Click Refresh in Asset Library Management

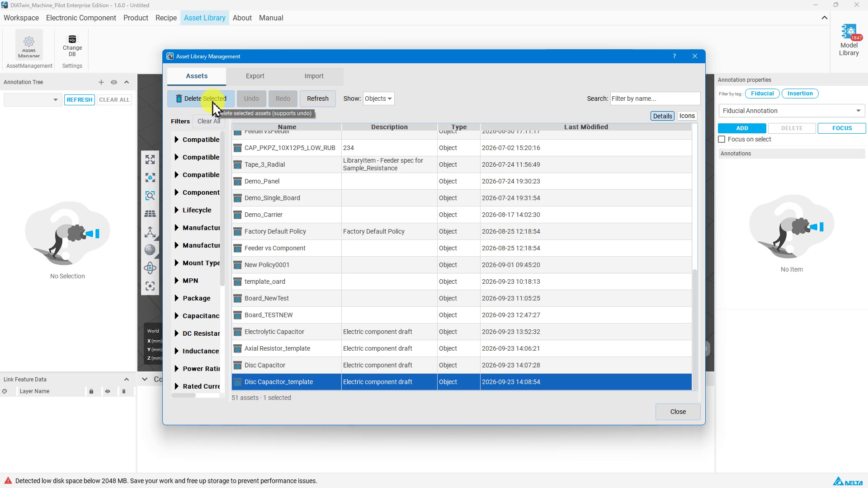[x=317, y=99]
